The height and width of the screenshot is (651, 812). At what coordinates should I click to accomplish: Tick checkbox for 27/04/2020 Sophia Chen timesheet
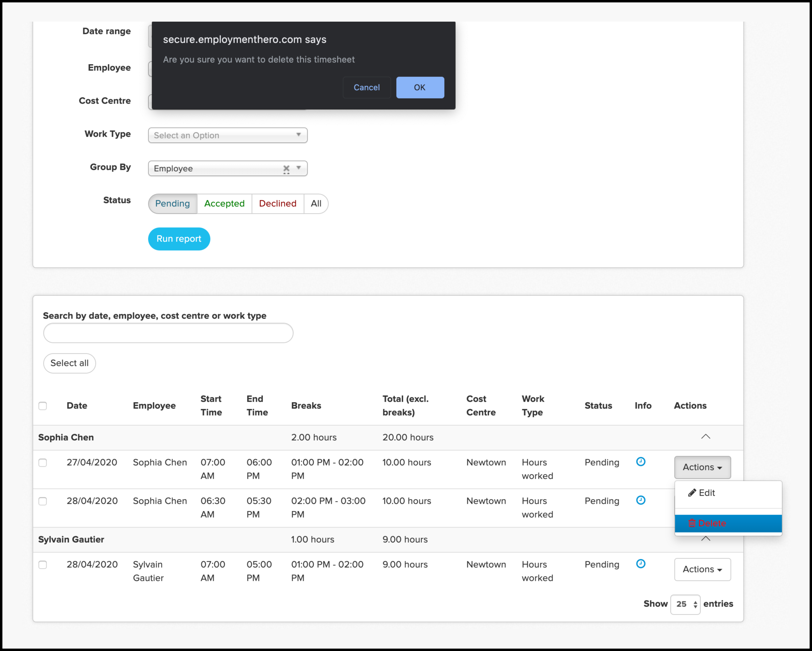(x=43, y=462)
